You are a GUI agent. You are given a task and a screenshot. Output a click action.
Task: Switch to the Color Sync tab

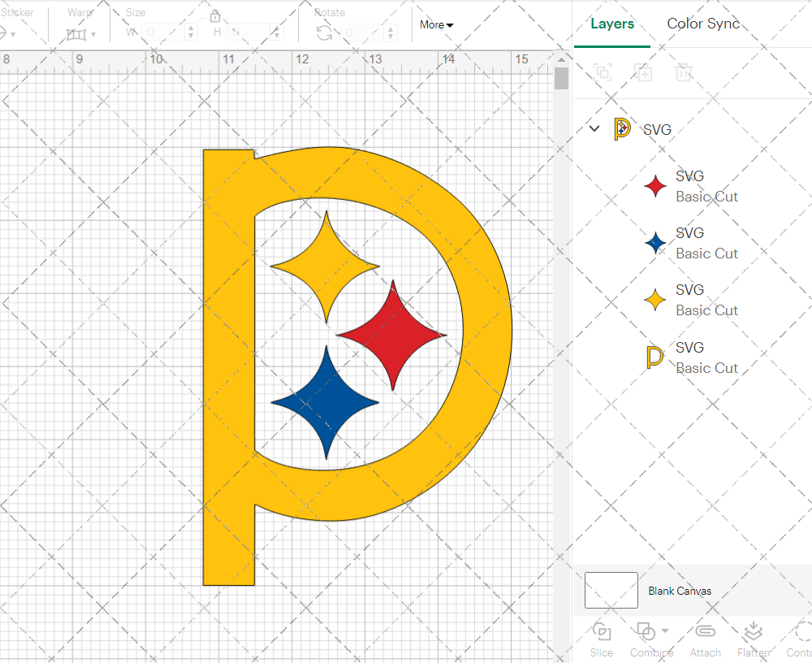[x=703, y=24]
